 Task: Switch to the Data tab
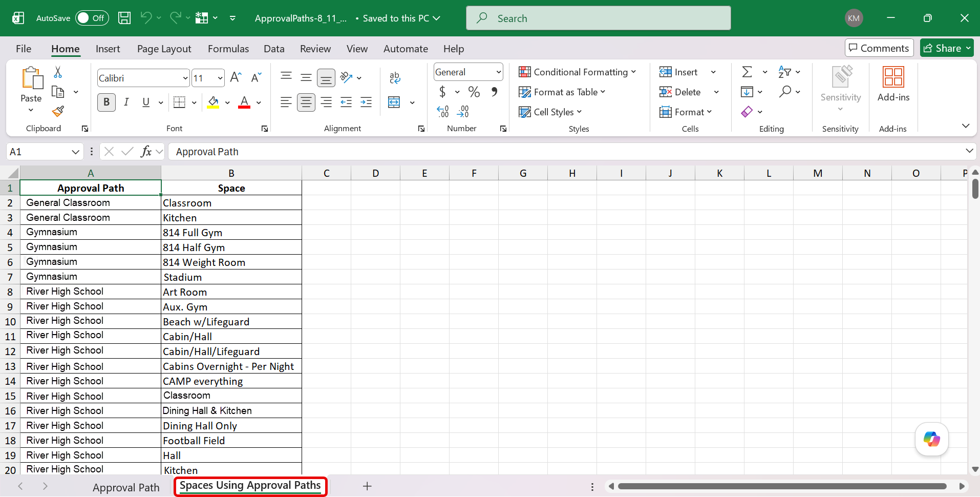(274, 49)
